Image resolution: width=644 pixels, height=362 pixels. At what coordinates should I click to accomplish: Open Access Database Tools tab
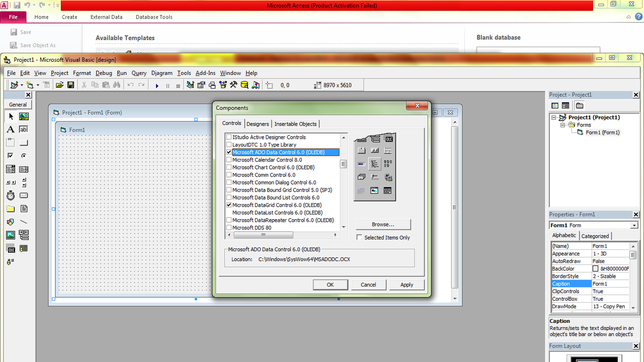pos(154,17)
